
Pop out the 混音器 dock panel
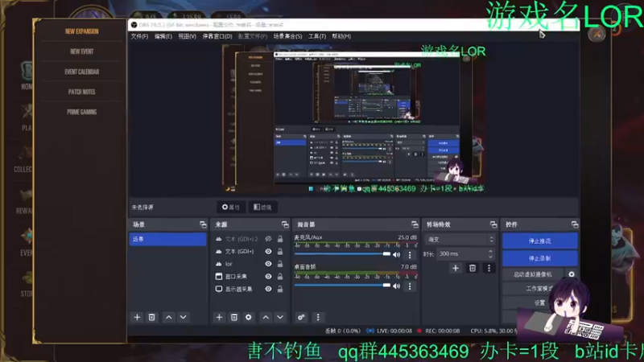click(415, 224)
